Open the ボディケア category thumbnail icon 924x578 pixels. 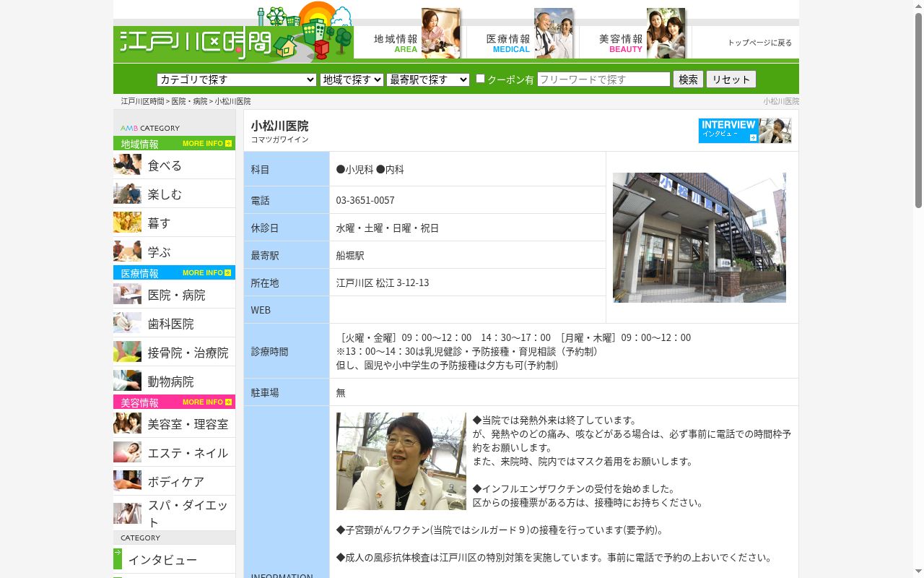[x=127, y=481]
